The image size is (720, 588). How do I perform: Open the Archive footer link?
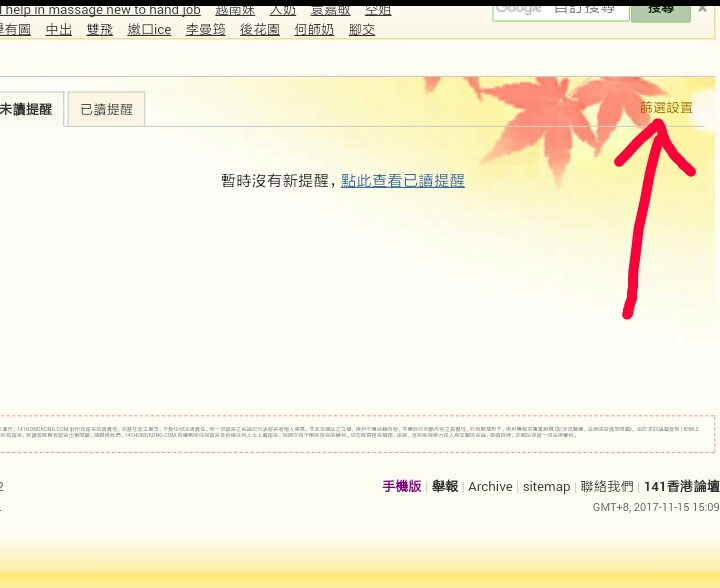tap(490, 486)
